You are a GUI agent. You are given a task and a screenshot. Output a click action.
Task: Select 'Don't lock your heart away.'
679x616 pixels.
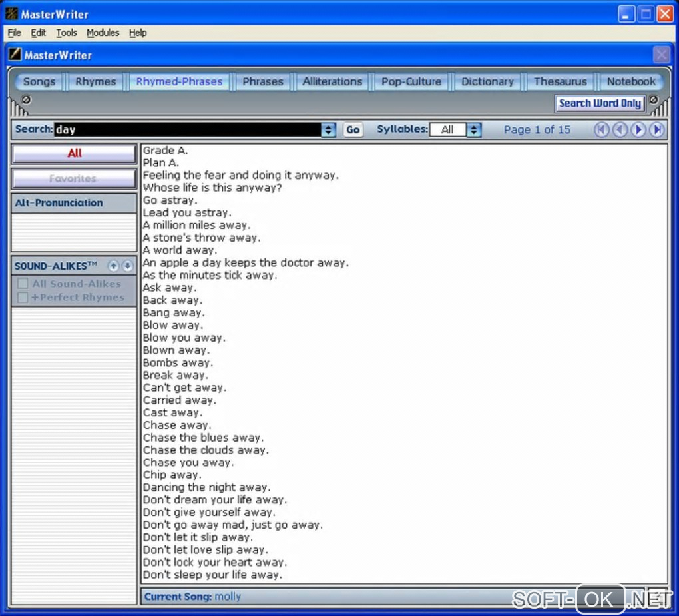point(215,562)
